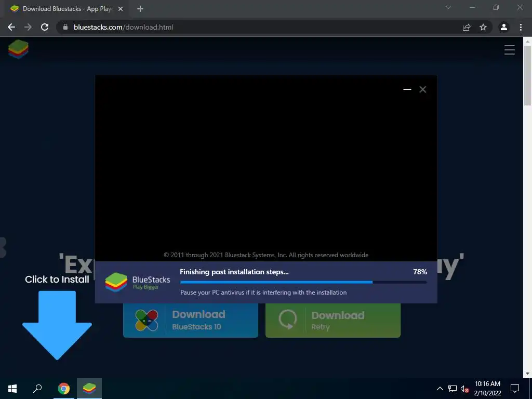Click the copyright notice in installer
This screenshot has width=532, height=399.
coord(266,255)
